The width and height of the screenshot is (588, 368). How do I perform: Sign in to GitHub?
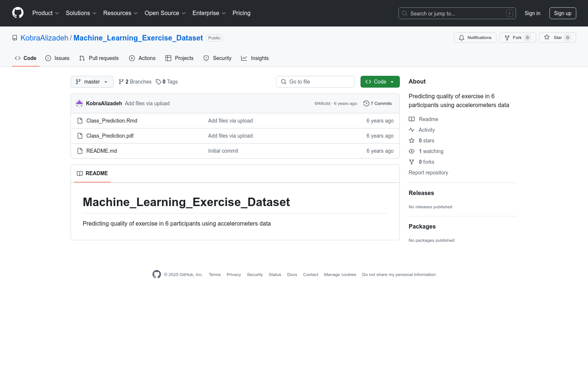(533, 13)
